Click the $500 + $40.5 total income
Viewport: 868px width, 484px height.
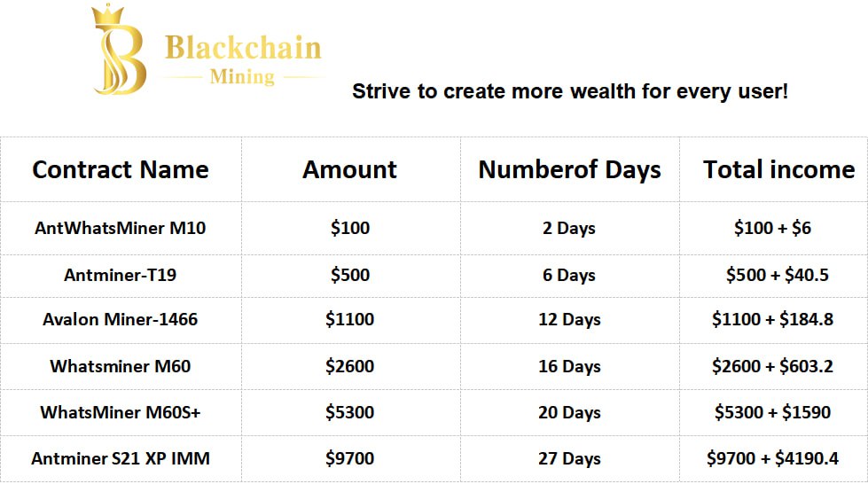click(x=778, y=275)
